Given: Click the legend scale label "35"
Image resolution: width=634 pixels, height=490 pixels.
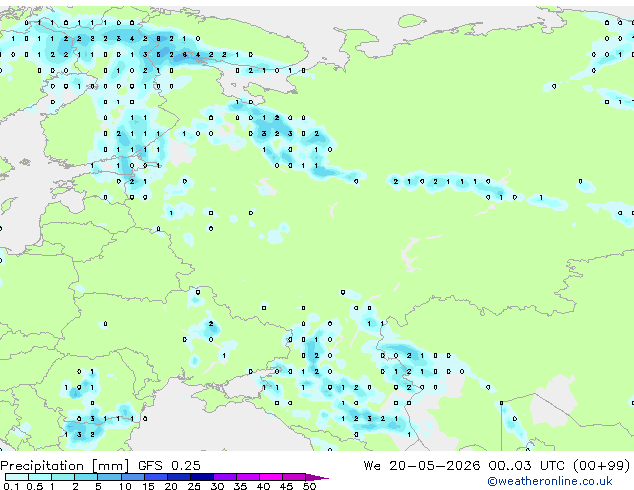Looking at the screenshot, I should 240,486.
